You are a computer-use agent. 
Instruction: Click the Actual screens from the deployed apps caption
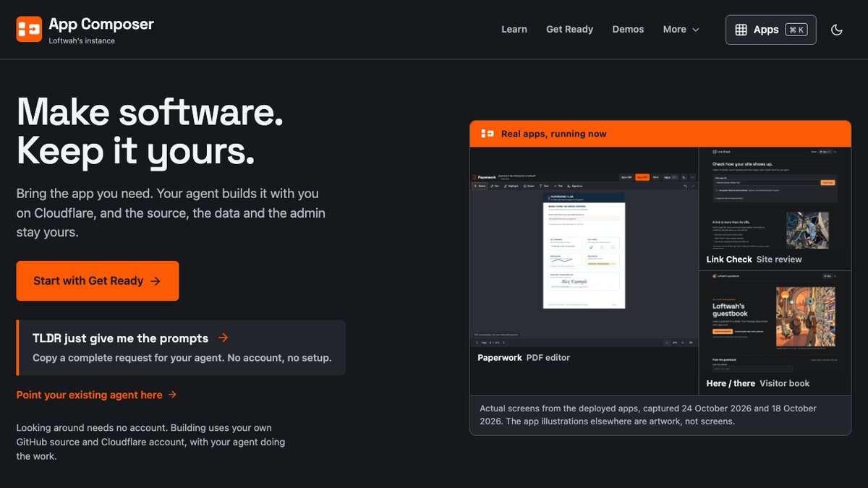(x=648, y=415)
